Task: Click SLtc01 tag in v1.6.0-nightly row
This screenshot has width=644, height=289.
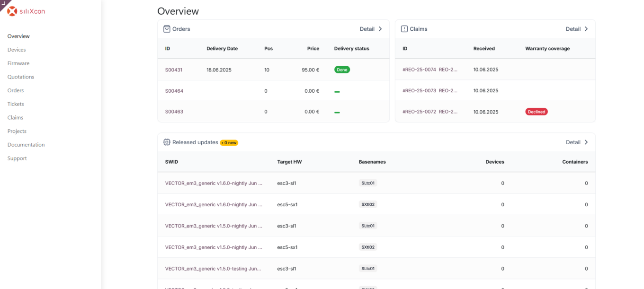Action: [368, 183]
